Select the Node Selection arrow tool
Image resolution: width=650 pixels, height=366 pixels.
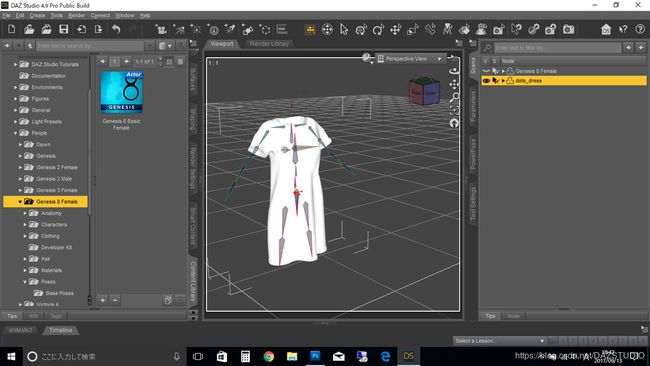[x=344, y=29]
